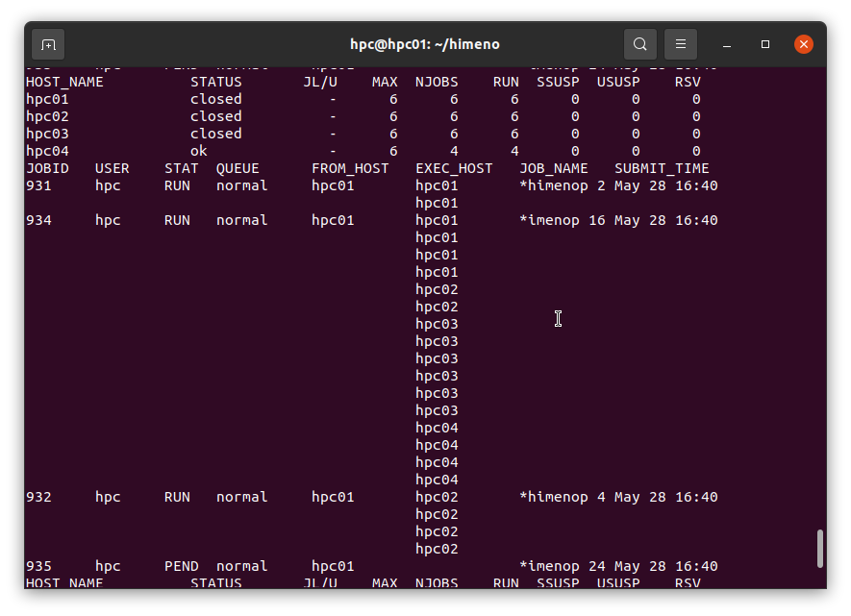Viewport: 851px width, 616px height.
Task: Select host name hpc02 in host table
Action: coord(47,116)
